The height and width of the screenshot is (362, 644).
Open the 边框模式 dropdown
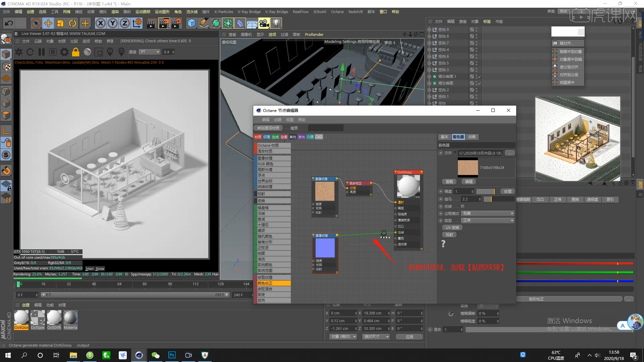pos(488,214)
